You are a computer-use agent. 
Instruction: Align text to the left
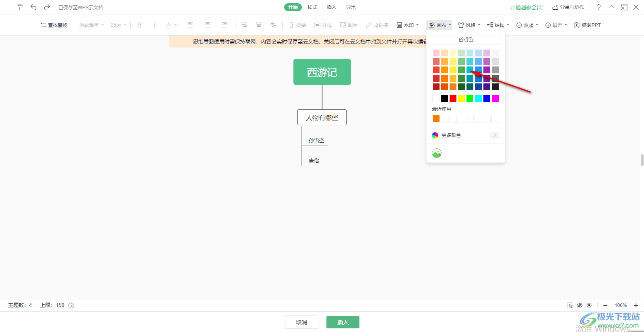coord(190,25)
